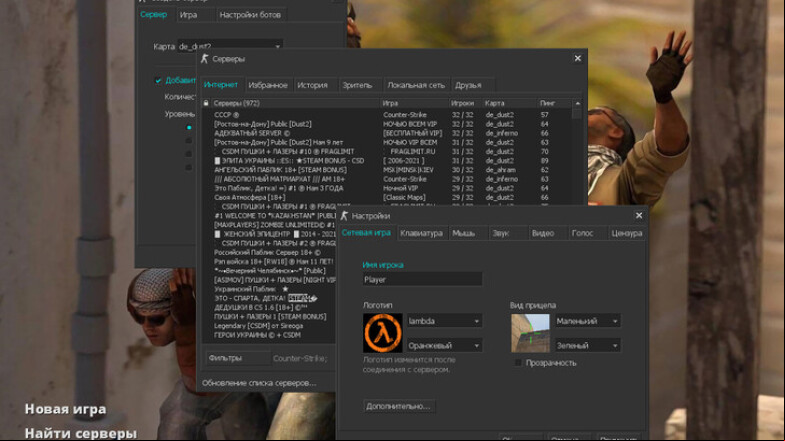Click Новая игра in the main menu
This screenshot has width=785, height=441.
coord(66,409)
